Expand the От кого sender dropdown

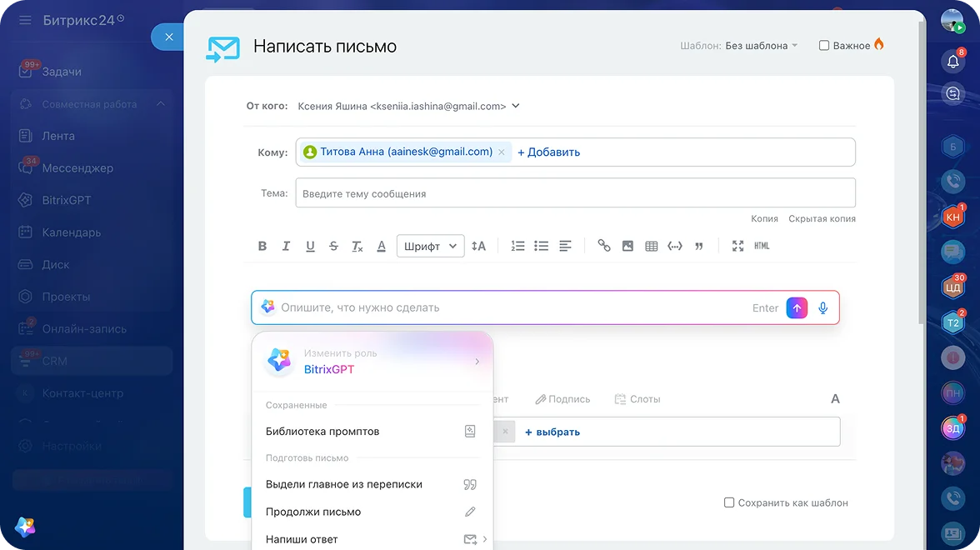click(516, 106)
